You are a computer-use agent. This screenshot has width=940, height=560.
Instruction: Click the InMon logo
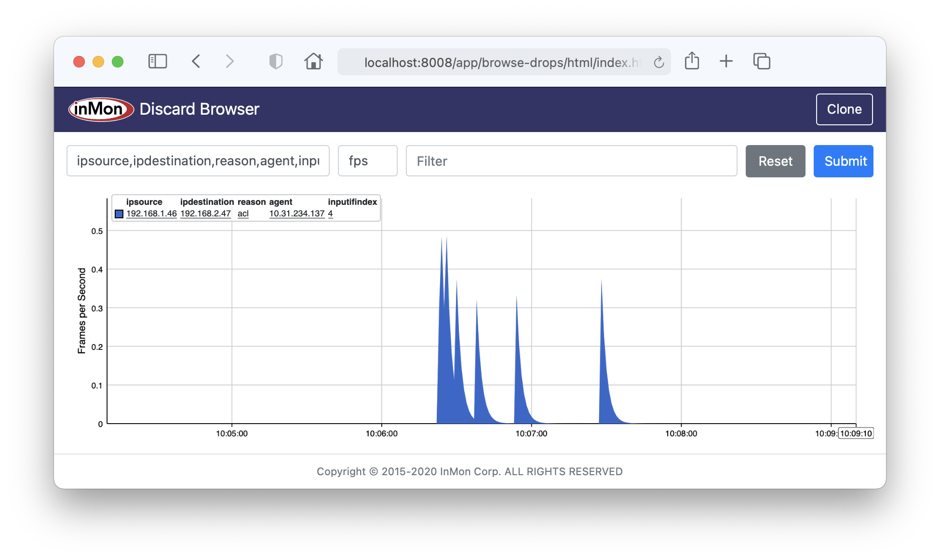pos(101,109)
